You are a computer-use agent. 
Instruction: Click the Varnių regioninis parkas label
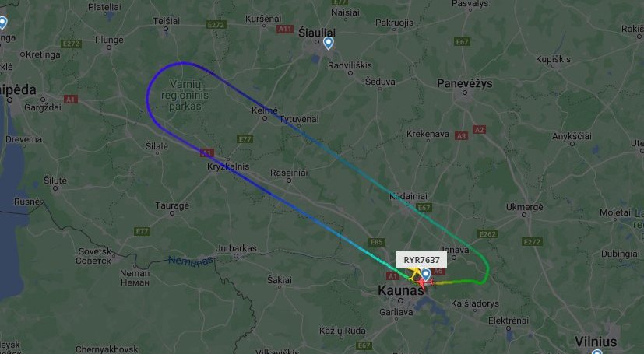[185, 96]
